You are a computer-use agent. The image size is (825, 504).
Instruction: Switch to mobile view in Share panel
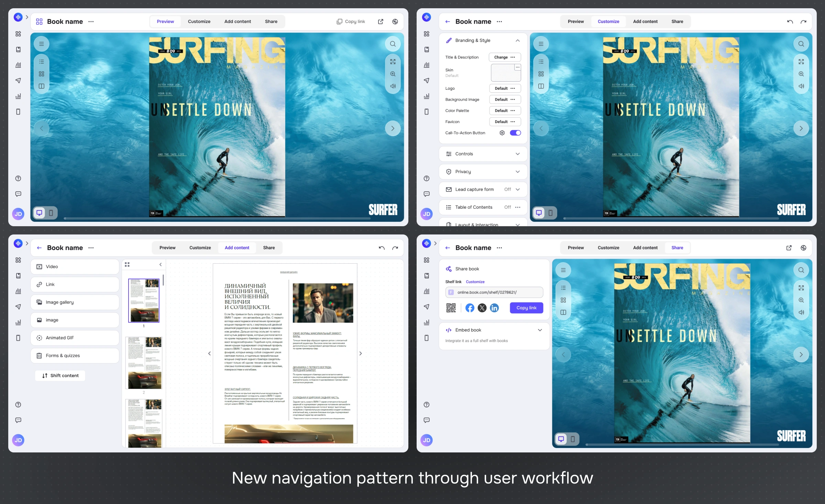pyautogui.click(x=573, y=439)
